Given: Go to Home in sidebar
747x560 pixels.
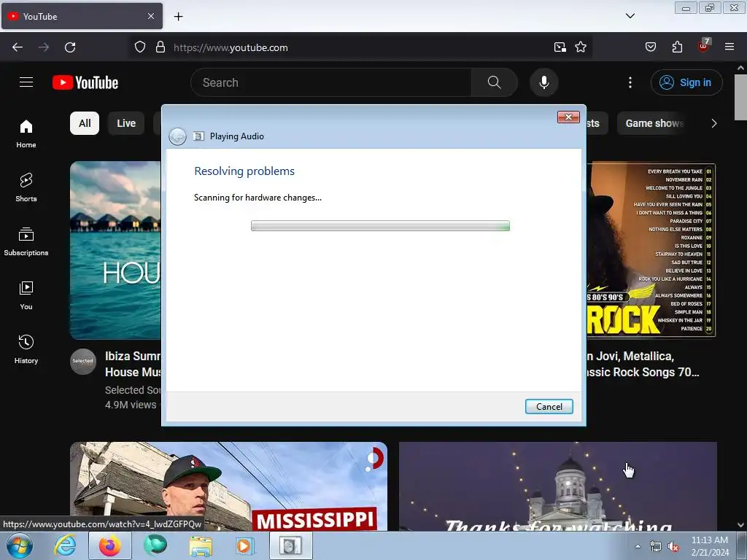Looking at the screenshot, I should [26, 134].
